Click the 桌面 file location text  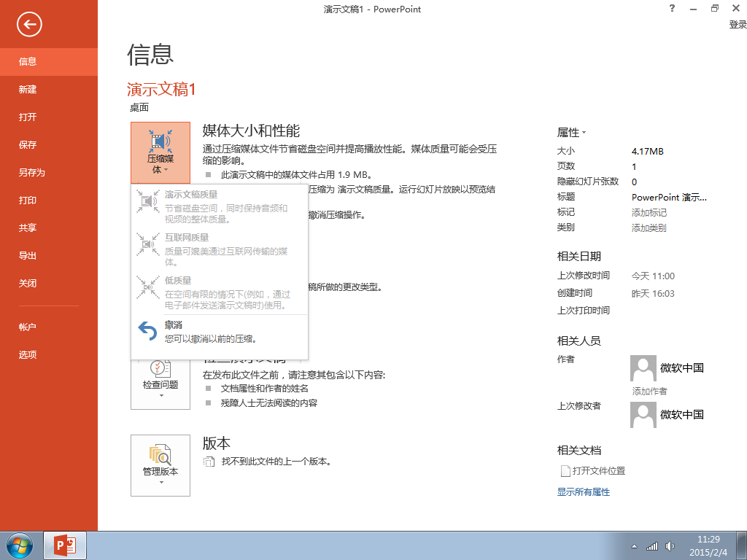point(139,108)
